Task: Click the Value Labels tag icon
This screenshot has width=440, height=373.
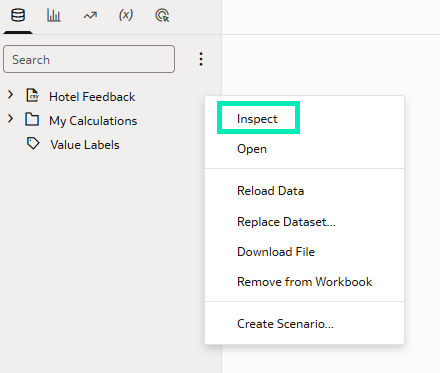Action: (33, 144)
